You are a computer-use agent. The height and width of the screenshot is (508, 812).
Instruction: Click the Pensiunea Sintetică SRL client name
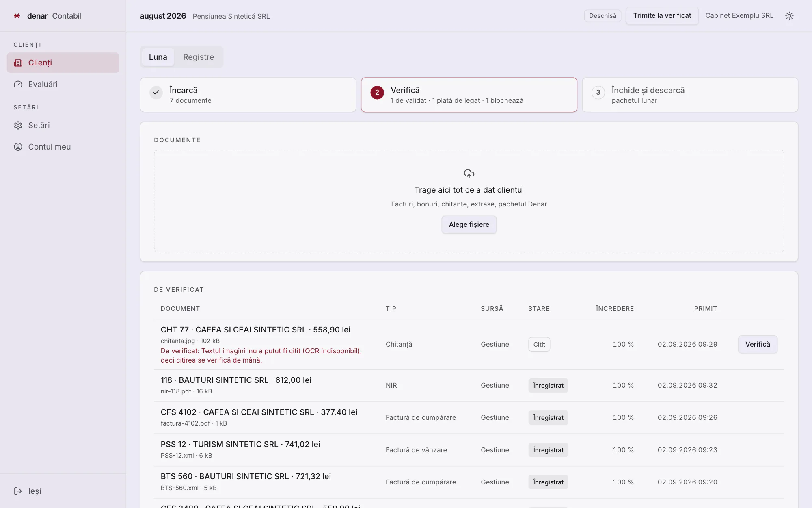[x=231, y=16]
